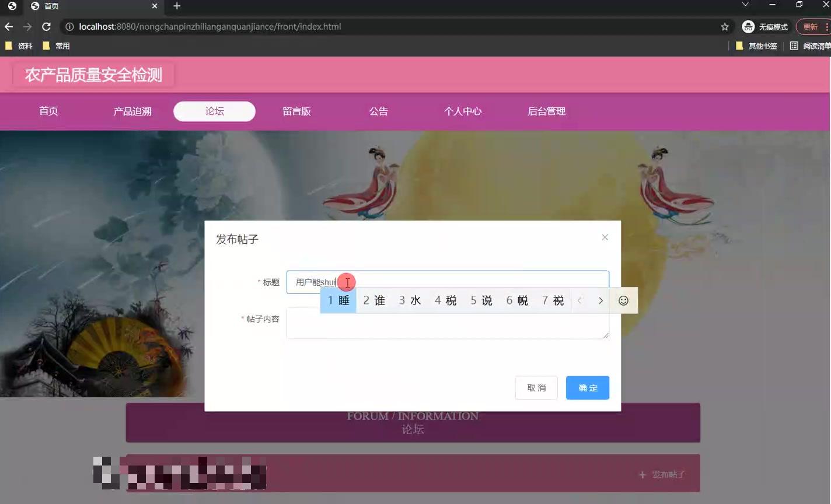Open 个人中心 navigation item
This screenshot has width=831, height=504.
point(463,111)
